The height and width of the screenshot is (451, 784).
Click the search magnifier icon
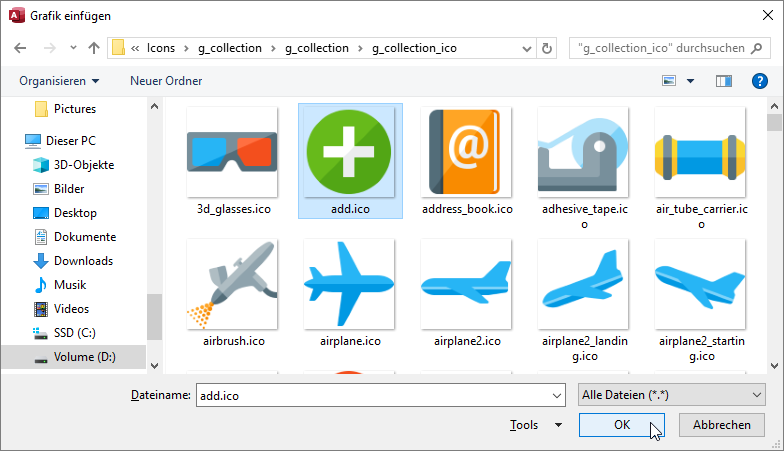(757, 48)
